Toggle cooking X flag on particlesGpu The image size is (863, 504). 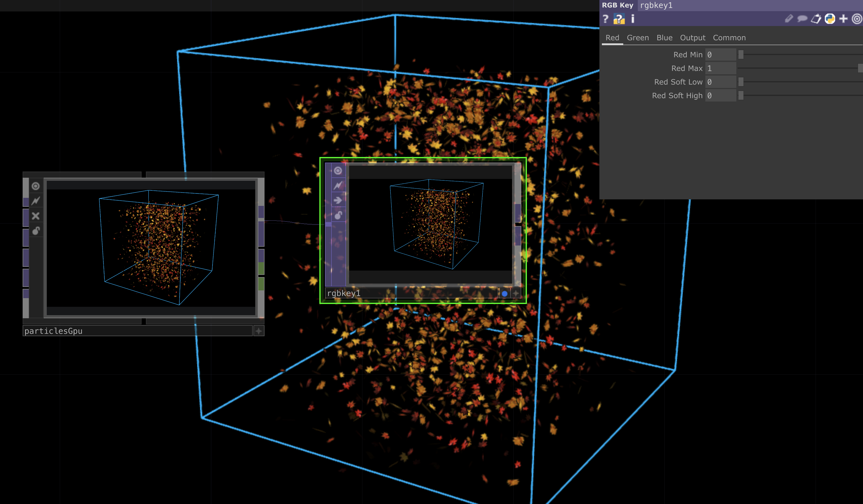tap(36, 216)
